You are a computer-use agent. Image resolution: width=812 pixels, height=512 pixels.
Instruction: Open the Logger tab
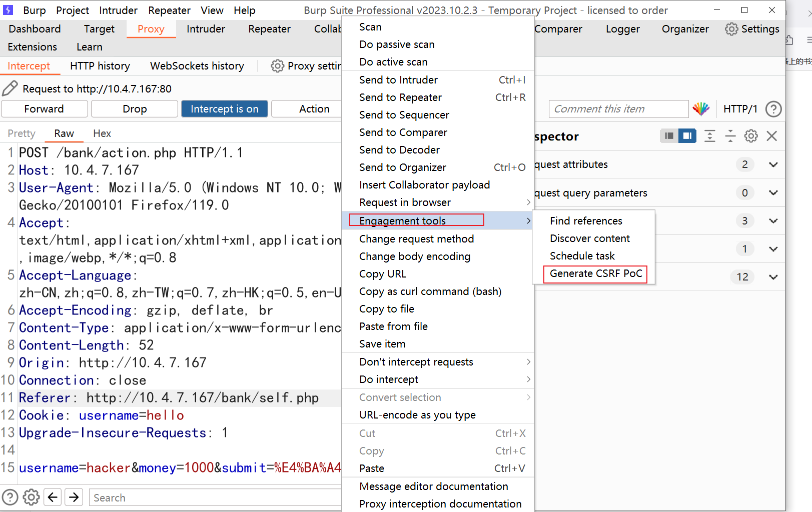click(x=623, y=29)
